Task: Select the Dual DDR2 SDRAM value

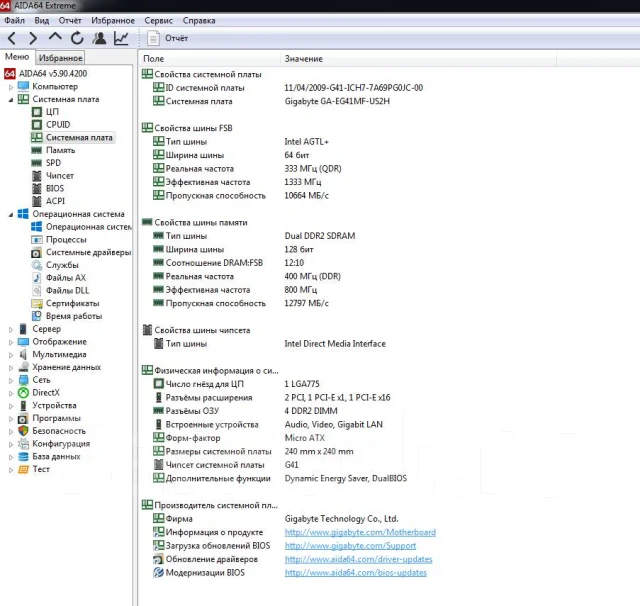Action: point(320,236)
